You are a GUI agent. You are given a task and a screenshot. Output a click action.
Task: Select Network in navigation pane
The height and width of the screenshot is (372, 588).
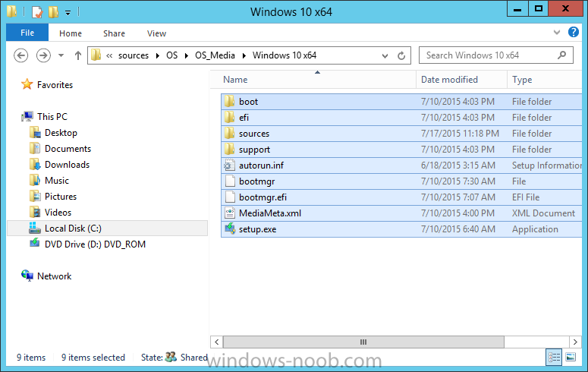[x=54, y=276]
